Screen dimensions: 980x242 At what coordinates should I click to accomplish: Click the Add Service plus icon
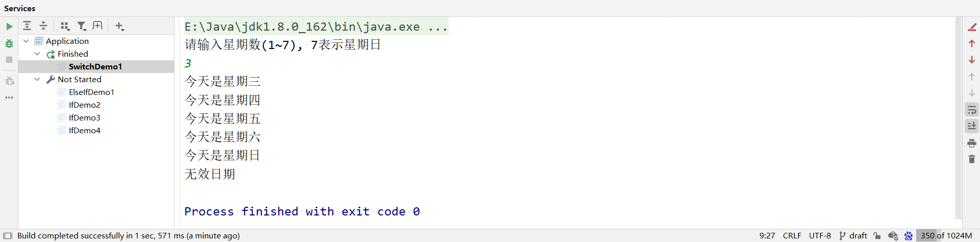pyautogui.click(x=119, y=26)
